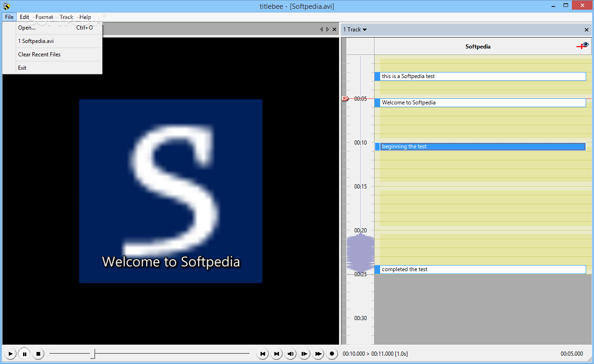The height and width of the screenshot is (364, 594).
Task: Click the fast-forward button
Action: (318, 354)
